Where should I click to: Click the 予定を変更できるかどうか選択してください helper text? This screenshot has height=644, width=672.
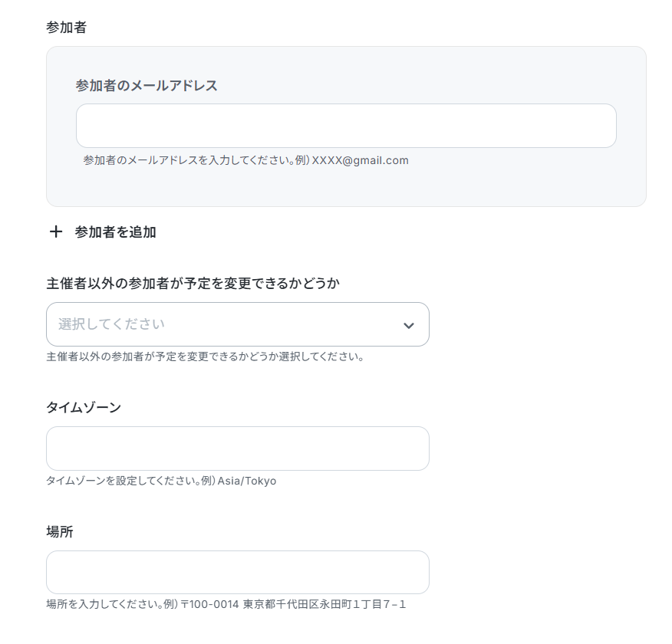tap(206, 356)
